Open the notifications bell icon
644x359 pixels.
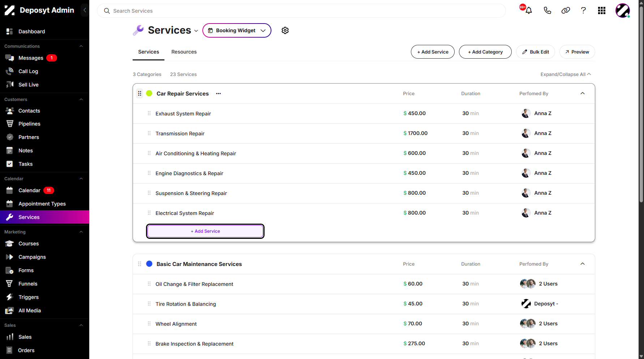tap(528, 10)
